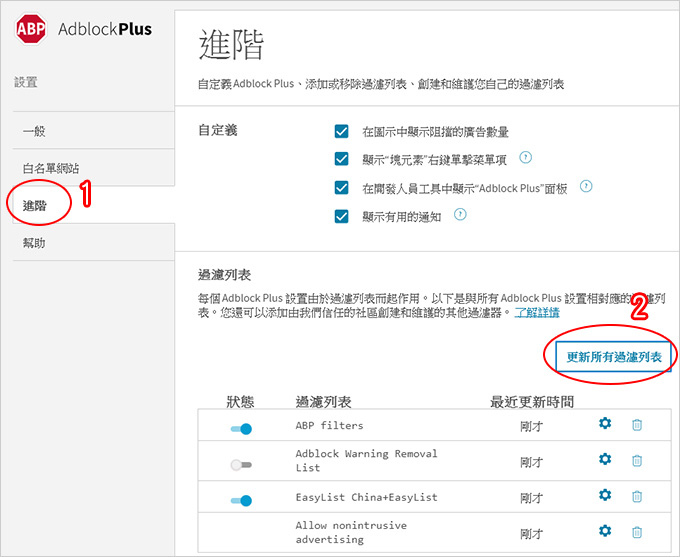
Task: Click the ABP logo icon
Action: pyautogui.click(x=31, y=29)
